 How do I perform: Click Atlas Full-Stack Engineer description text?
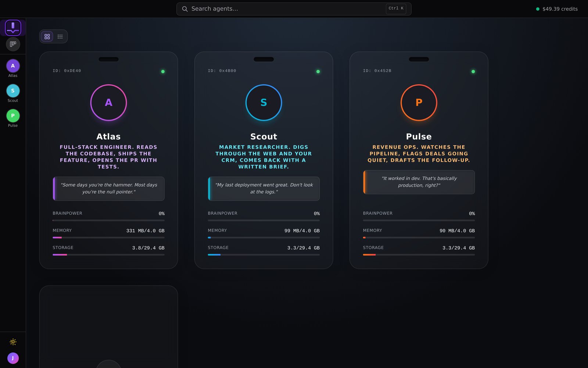tap(108, 157)
